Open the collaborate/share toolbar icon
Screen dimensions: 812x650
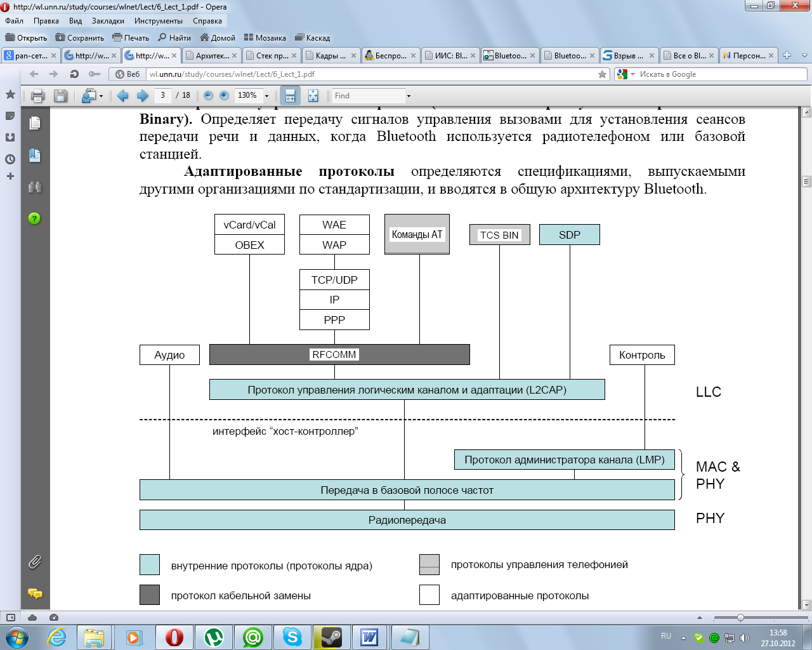(89, 96)
